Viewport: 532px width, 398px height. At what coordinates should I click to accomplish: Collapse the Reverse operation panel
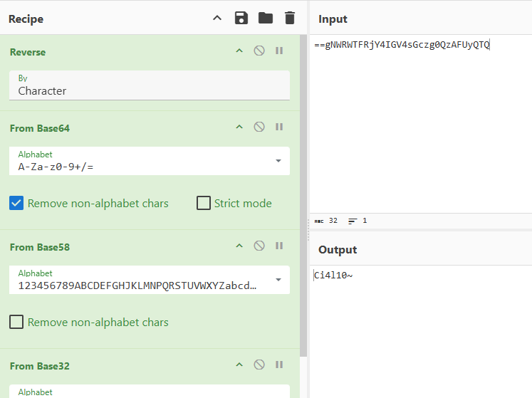coord(239,51)
